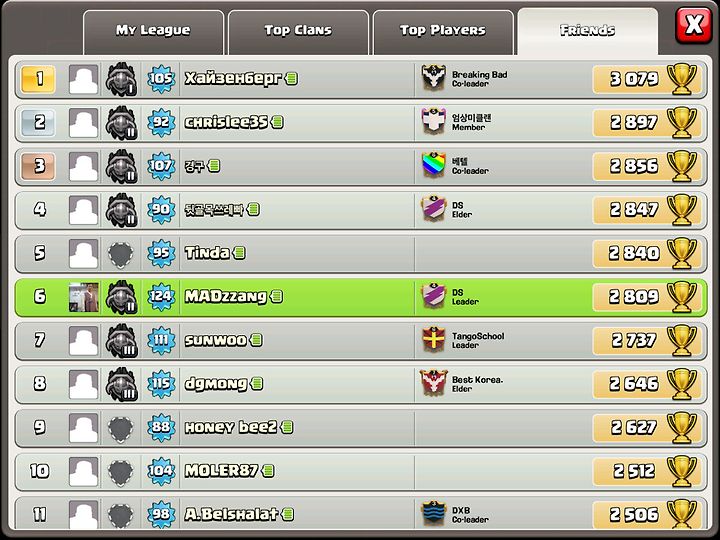Open Breaking Bad clan badge icon
Image resolution: width=720 pixels, height=540 pixels.
click(433, 78)
